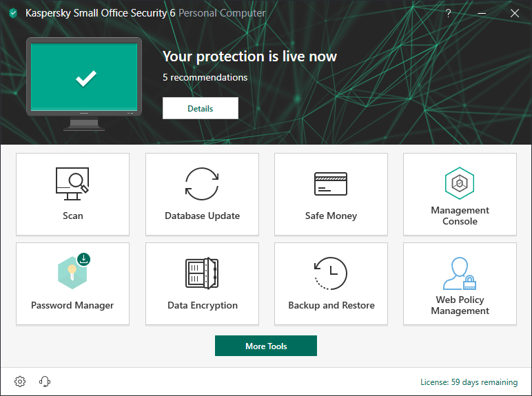Click the Your protection is live now heading
The height and width of the screenshot is (396, 532).
[249, 56]
